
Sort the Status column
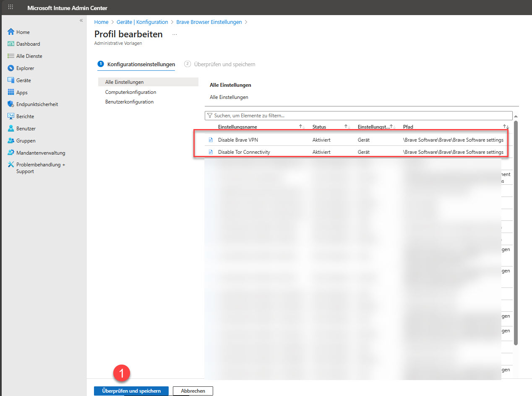(x=347, y=127)
